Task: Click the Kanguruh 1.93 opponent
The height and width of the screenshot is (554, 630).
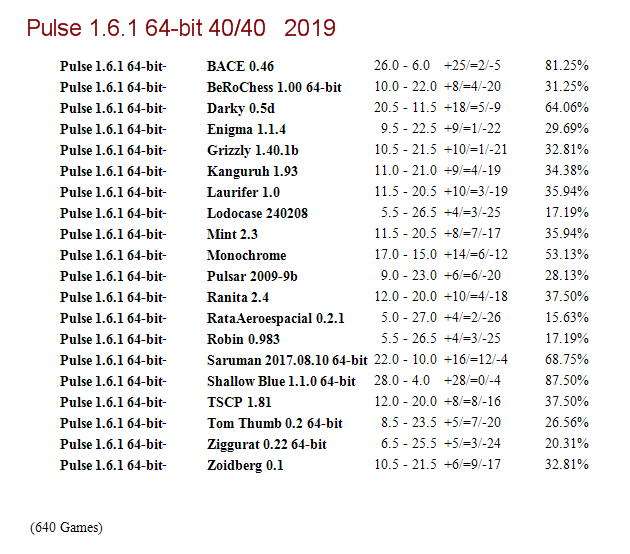Action: pyautogui.click(x=252, y=171)
